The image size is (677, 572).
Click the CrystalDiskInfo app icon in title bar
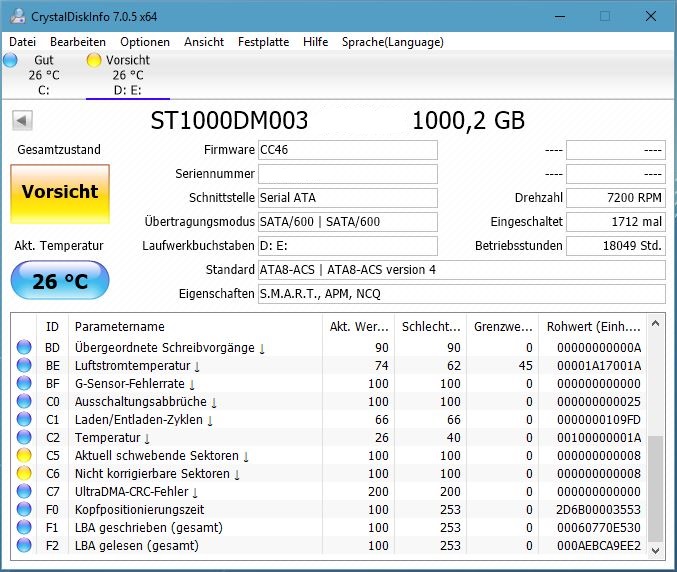[x=18, y=16]
